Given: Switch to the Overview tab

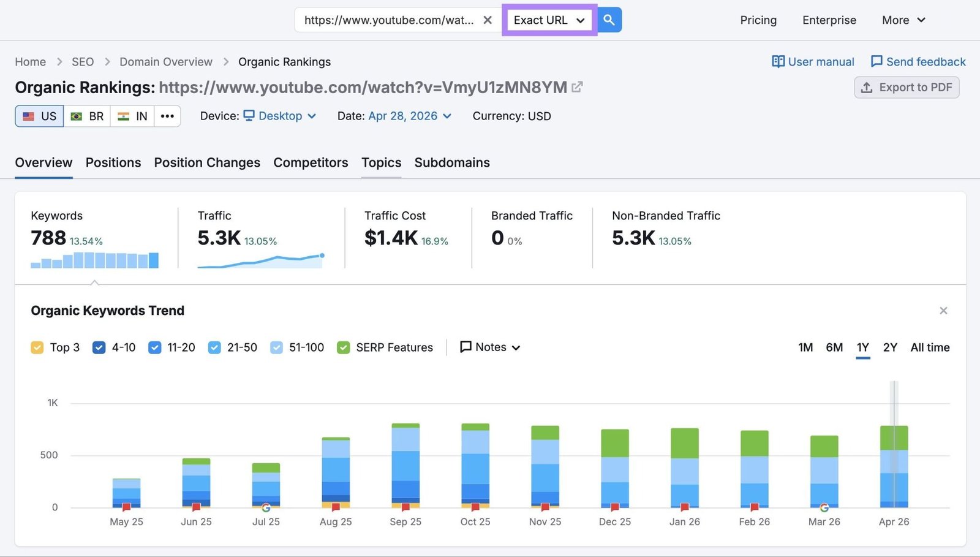Looking at the screenshot, I should [x=43, y=162].
